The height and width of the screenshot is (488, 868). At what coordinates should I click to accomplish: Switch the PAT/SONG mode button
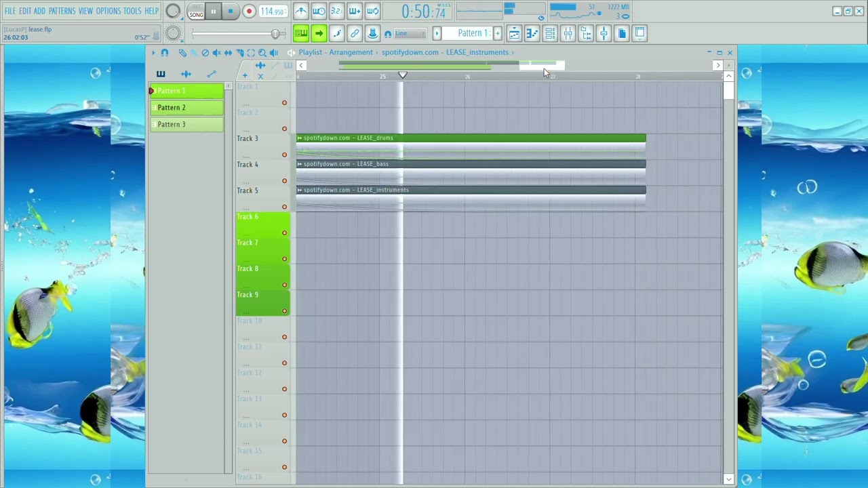tap(196, 12)
